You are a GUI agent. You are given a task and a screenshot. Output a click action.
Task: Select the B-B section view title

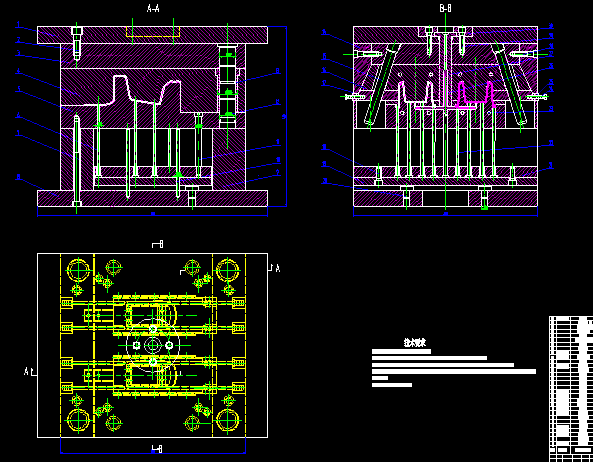(x=446, y=8)
